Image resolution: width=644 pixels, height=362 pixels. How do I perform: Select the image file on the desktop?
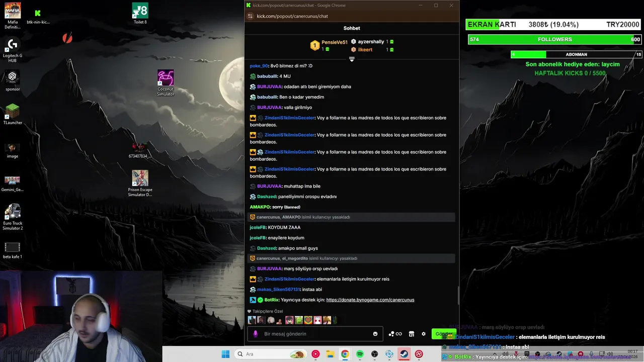(x=13, y=149)
